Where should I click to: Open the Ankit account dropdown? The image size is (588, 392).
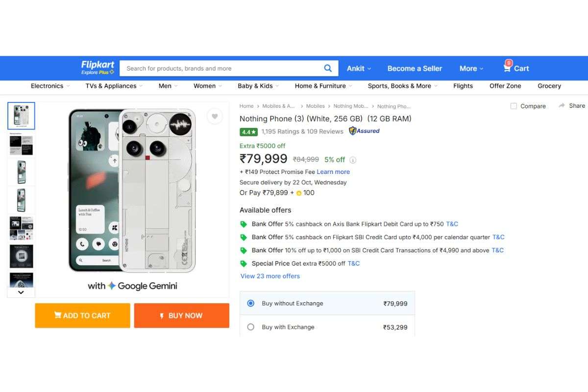[359, 68]
